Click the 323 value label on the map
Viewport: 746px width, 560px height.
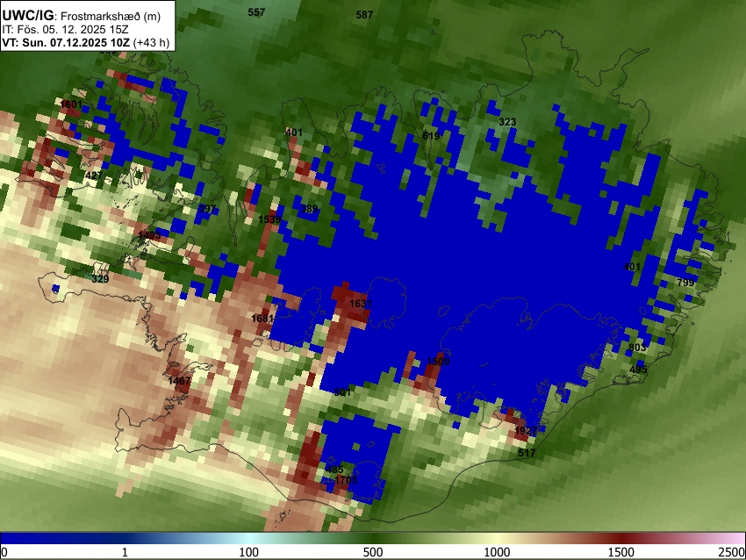click(x=507, y=122)
